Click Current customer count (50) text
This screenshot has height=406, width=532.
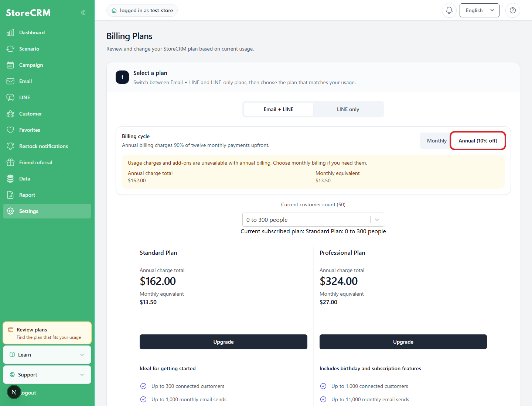[313, 204]
